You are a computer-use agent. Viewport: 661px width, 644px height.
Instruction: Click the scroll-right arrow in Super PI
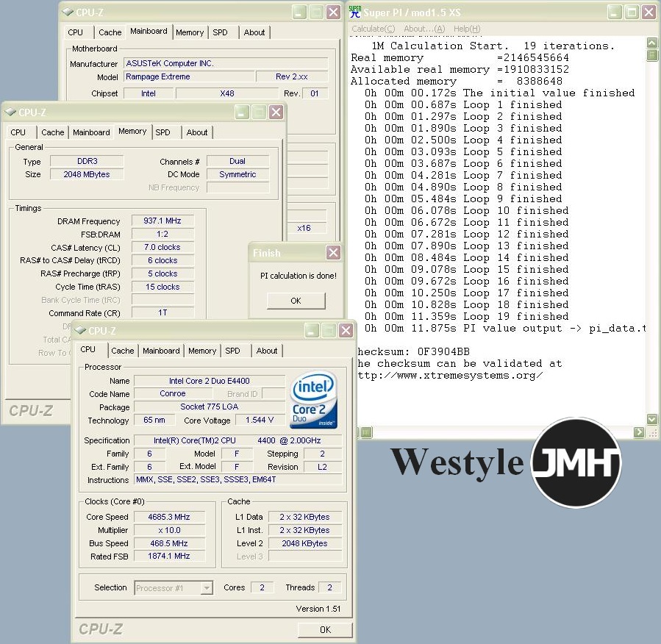pyautogui.click(x=639, y=432)
